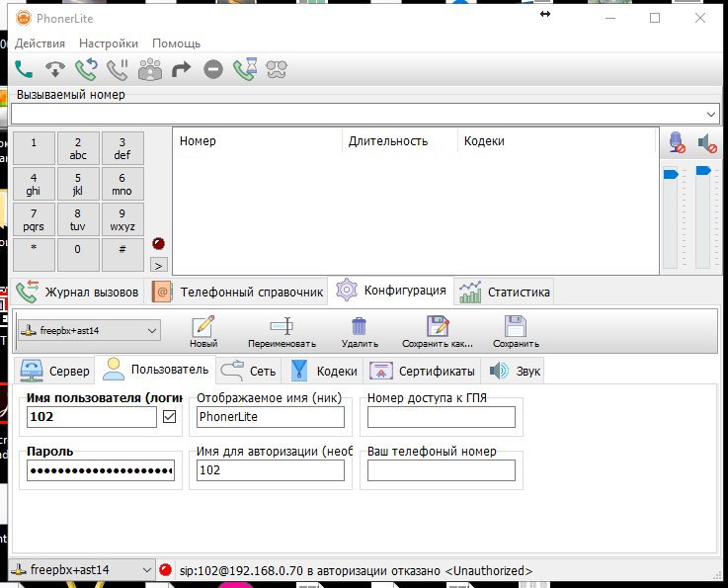Click the green call handset icon
This screenshot has height=588, width=728.
click(24, 69)
